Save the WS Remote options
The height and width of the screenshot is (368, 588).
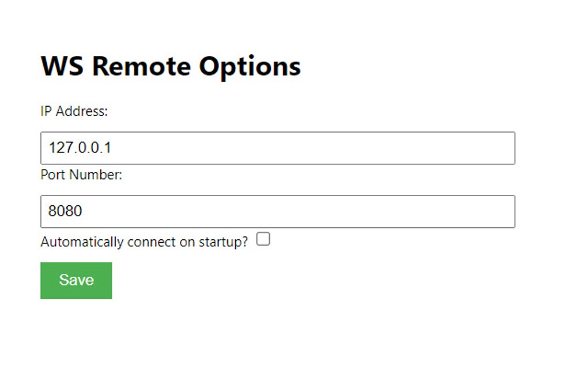coord(76,280)
